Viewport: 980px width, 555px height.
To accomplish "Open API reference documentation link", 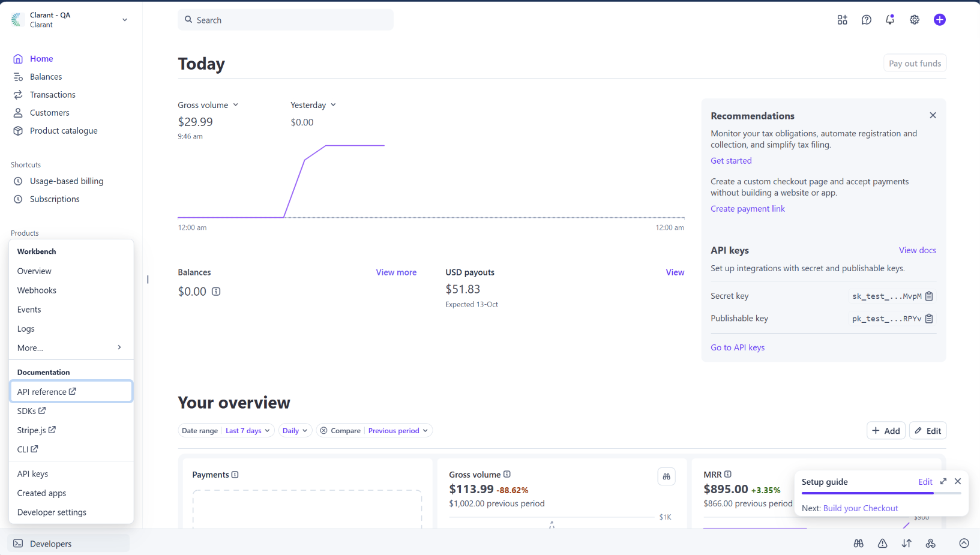I will tap(71, 391).
